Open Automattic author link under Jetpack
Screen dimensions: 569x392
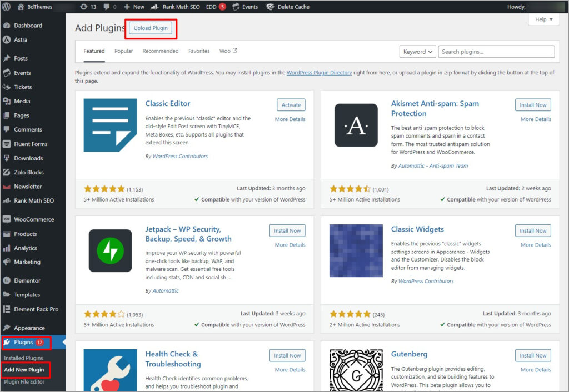tap(166, 290)
